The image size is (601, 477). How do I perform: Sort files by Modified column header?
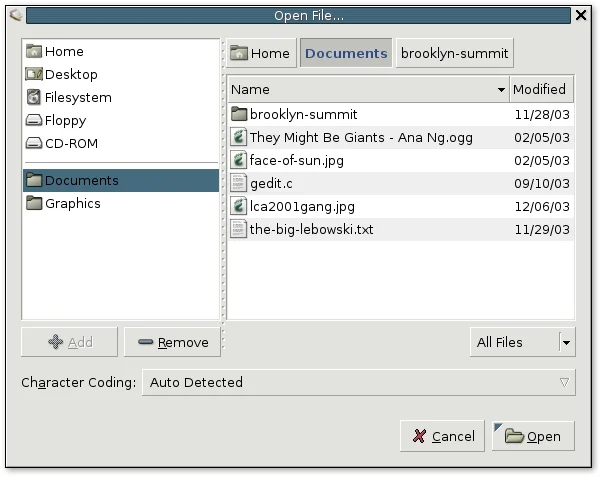(x=542, y=89)
